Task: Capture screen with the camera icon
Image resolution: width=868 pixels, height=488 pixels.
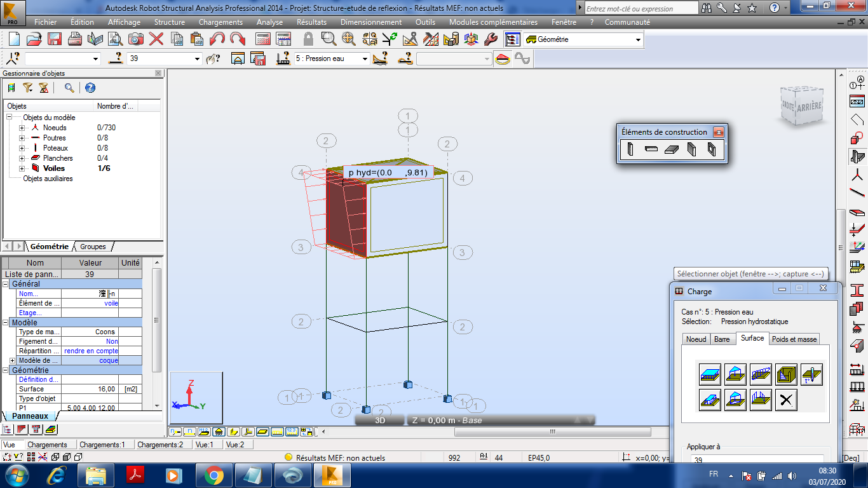Action: click(x=136, y=39)
